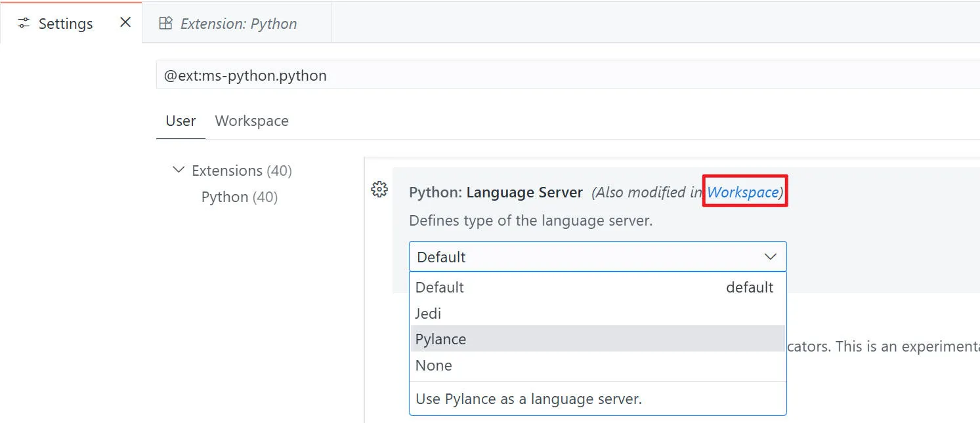
Task: Close the Settings editor tab
Action: click(125, 23)
